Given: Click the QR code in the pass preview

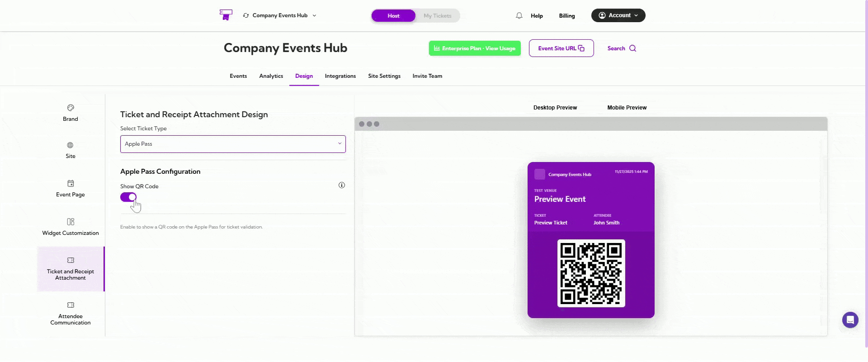Looking at the screenshot, I should [x=591, y=273].
